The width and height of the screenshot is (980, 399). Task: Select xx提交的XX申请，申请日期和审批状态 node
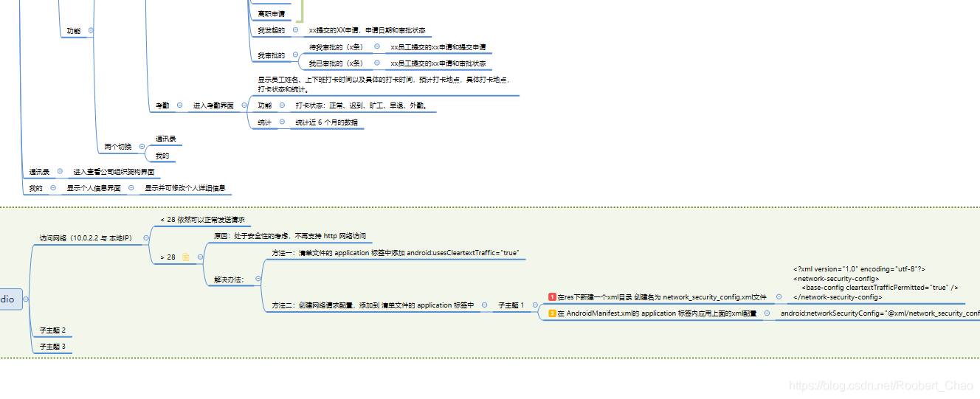click(367, 30)
